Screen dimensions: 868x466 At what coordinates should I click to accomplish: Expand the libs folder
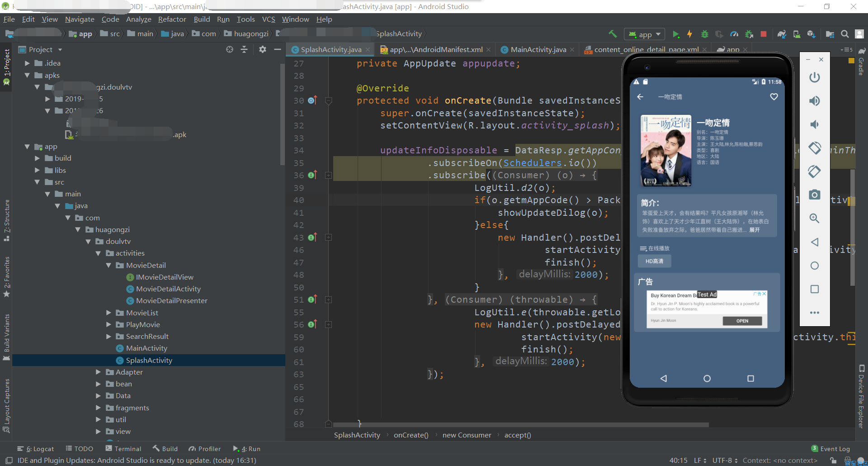pos(38,170)
